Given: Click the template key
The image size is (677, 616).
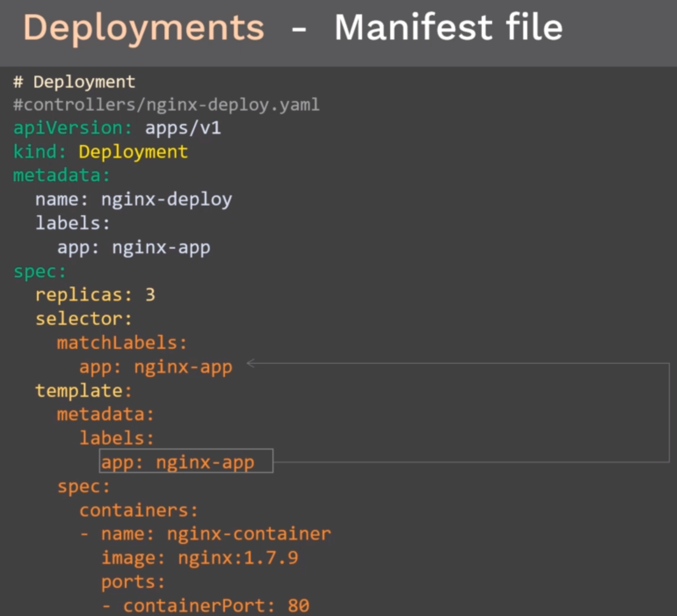Looking at the screenshot, I should click(x=84, y=391).
